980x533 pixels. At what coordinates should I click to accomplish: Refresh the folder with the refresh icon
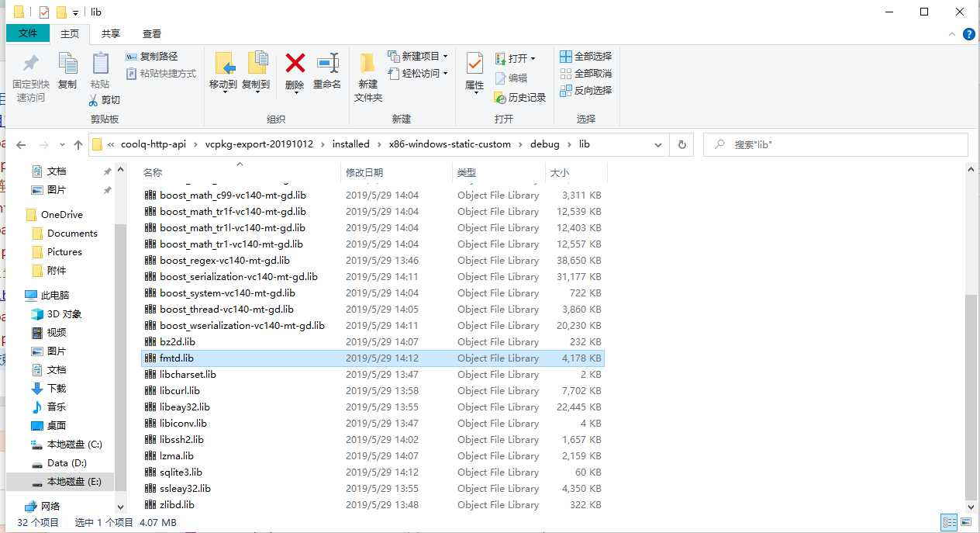tap(681, 144)
